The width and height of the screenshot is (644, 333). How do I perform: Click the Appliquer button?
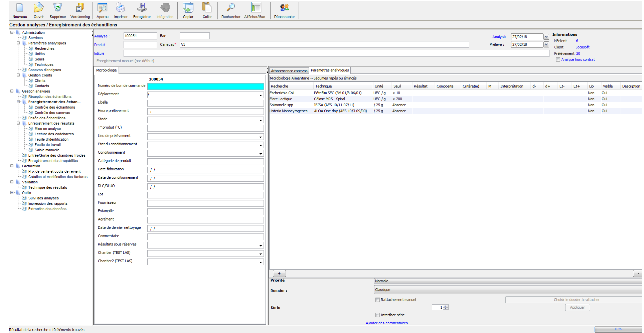(x=577, y=307)
